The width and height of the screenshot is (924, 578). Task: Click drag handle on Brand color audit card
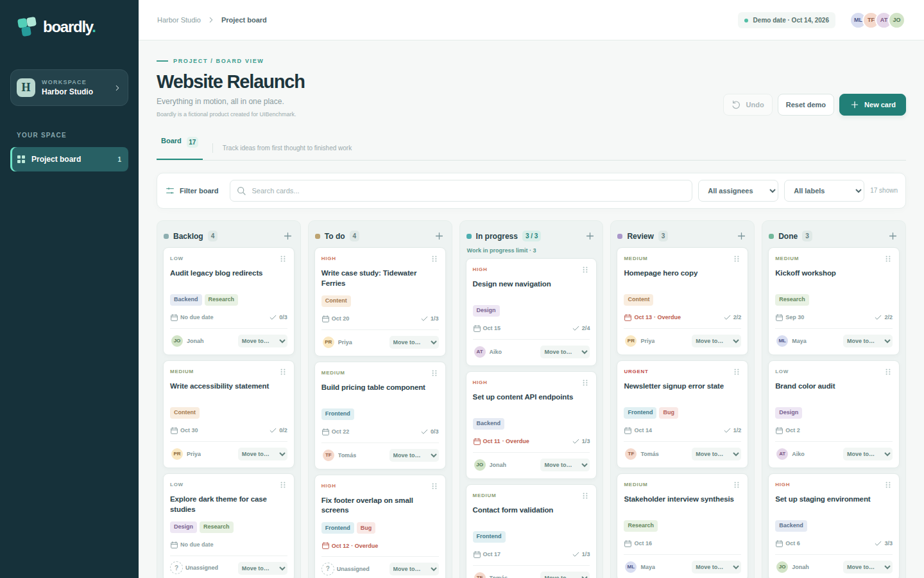(888, 372)
